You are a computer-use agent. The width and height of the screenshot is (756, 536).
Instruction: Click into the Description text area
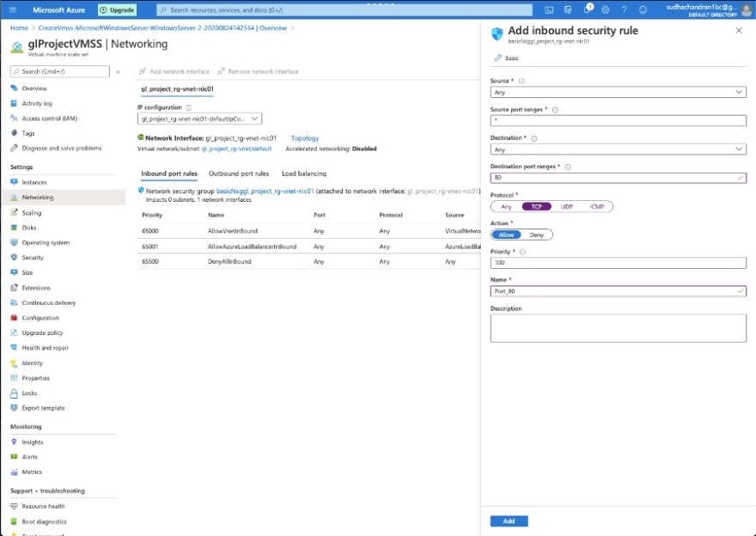618,328
